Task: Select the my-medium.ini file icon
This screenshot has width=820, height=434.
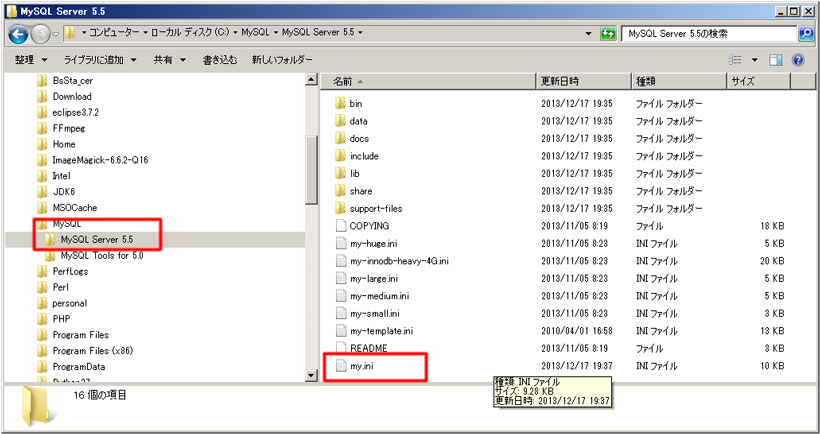Action: [x=341, y=296]
